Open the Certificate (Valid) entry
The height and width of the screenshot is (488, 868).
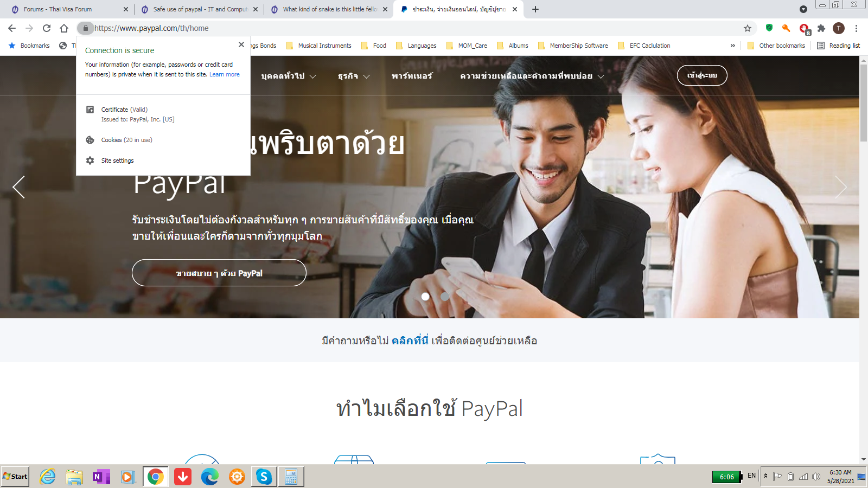click(x=163, y=114)
